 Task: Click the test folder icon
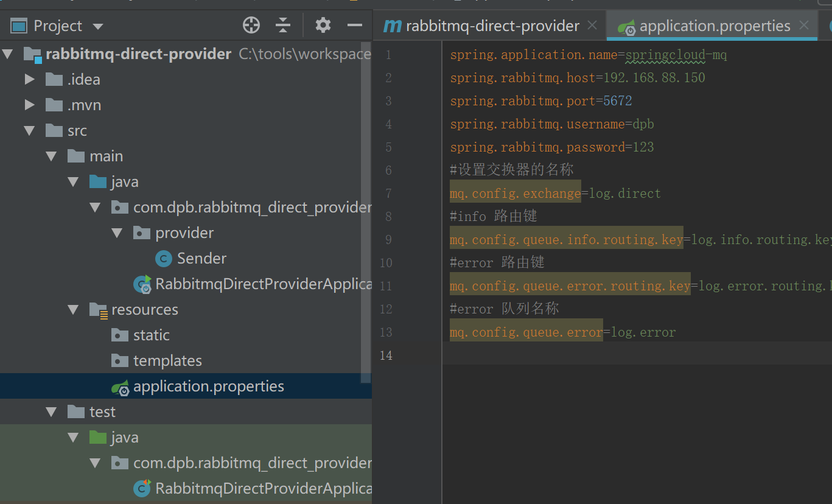(76, 411)
